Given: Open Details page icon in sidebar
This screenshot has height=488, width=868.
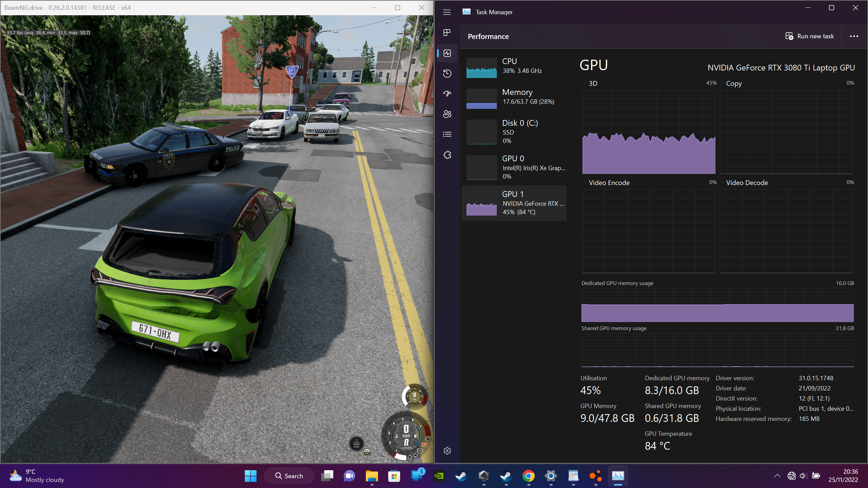Looking at the screenshot, I should [447, 135].
